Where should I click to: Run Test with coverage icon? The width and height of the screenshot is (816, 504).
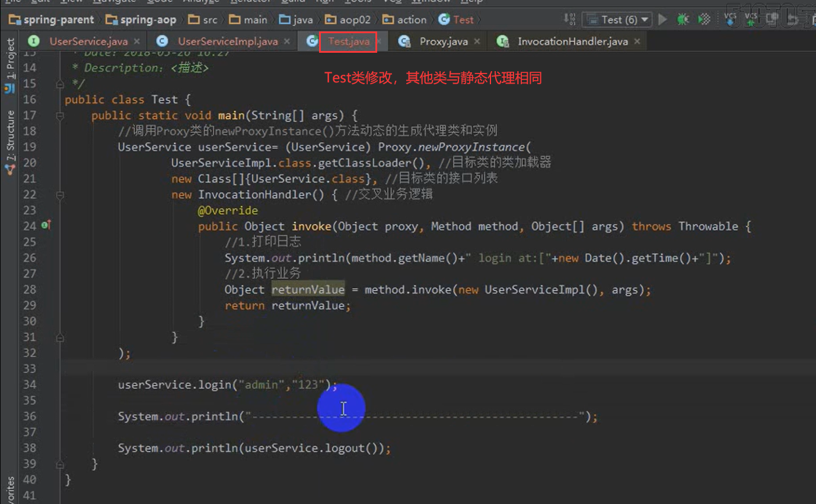click(x=704, y=20)
